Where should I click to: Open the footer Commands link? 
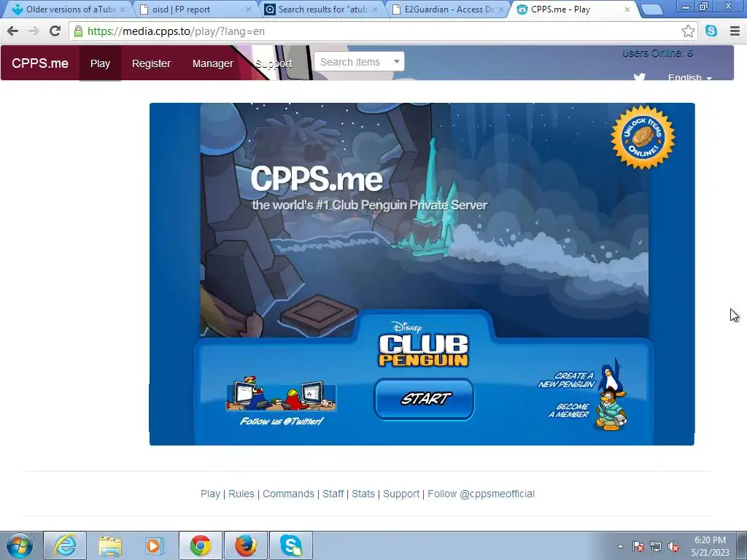click(288, 494)
